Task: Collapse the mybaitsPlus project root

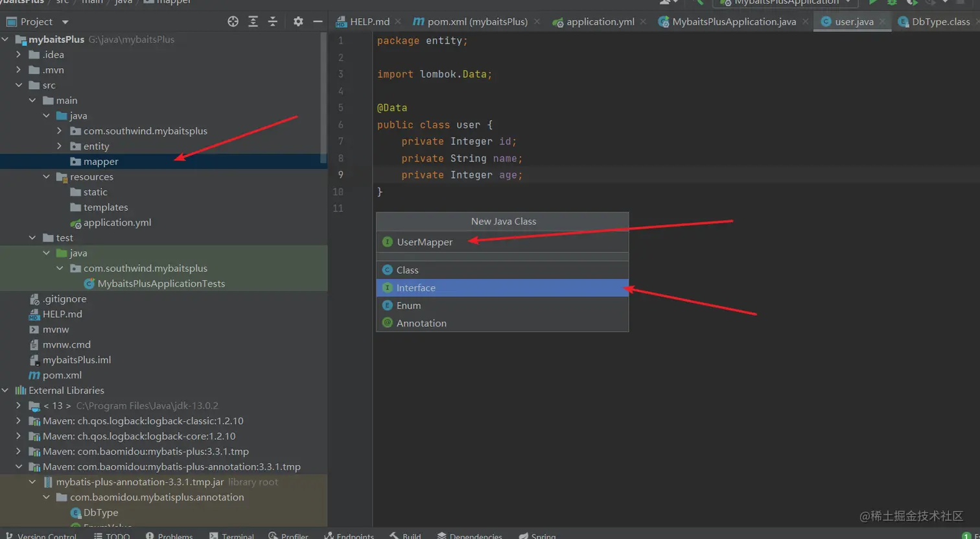Action: [6, 40]
